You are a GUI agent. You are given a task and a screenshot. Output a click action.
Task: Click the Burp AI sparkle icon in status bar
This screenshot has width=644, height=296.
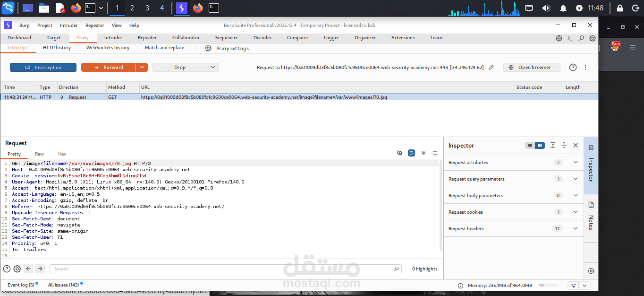click(574, 286)
